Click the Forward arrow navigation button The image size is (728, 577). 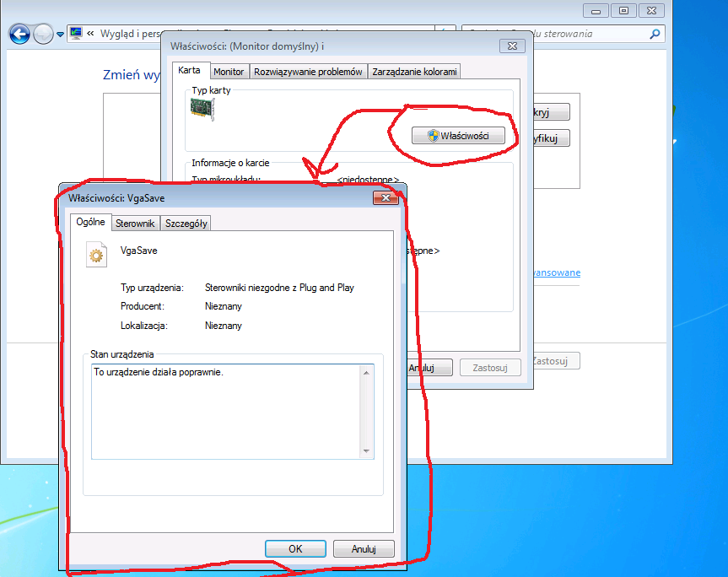[43, 34]
